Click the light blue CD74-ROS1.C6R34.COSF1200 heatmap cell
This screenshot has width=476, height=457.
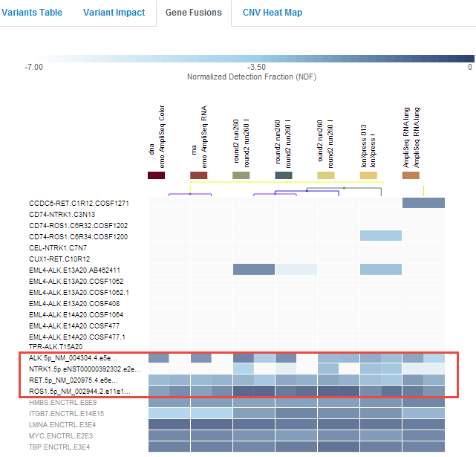(x=380, y=236)
